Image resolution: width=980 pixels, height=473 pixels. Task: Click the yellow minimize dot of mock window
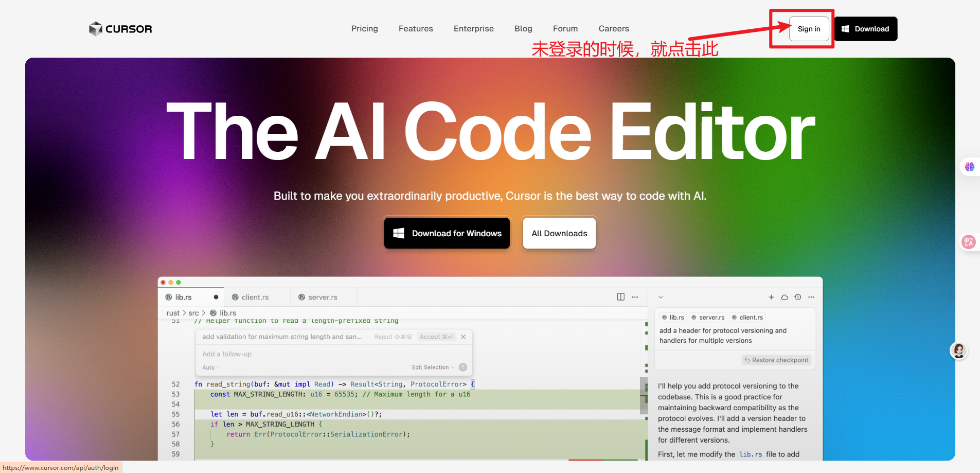[x=171, y=283]
